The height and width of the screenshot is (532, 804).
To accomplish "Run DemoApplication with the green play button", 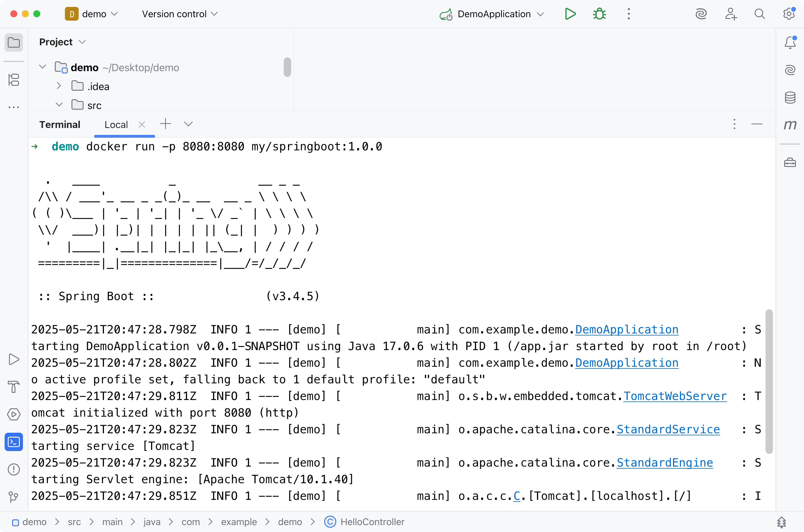I will (x=570, y=14).
